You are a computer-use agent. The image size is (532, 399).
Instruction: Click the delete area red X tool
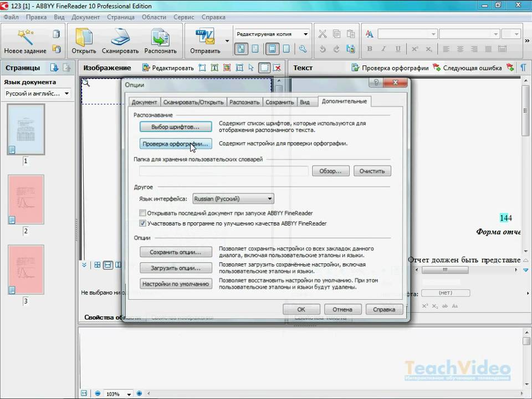click(x=277, y=68)
